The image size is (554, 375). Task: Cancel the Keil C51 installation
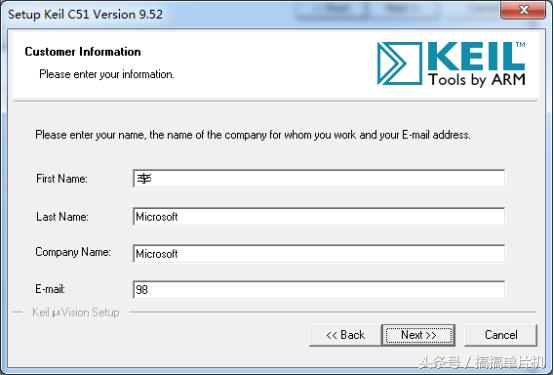(501, 335)
